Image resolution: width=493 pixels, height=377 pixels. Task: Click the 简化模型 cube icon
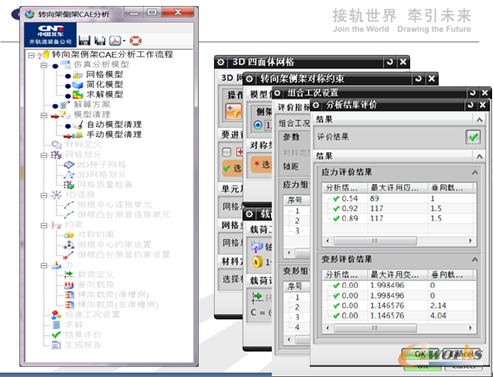pos(78,85)
